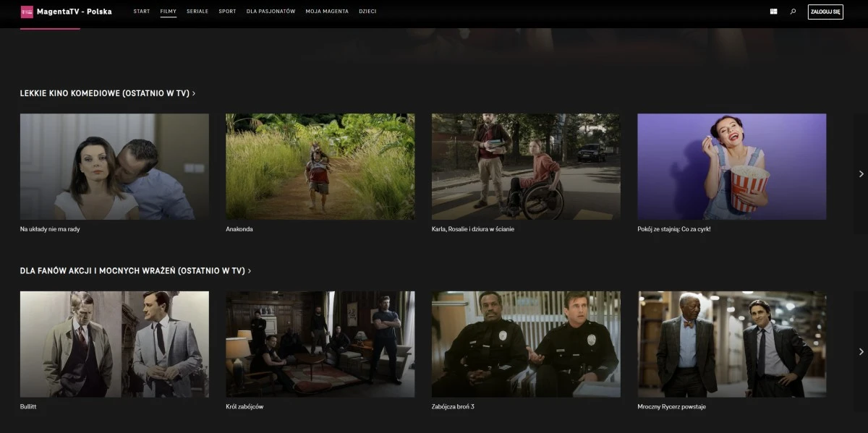Open DLA PASJONATÓW menu item
868x433 pixels.
tap(271, 12)
